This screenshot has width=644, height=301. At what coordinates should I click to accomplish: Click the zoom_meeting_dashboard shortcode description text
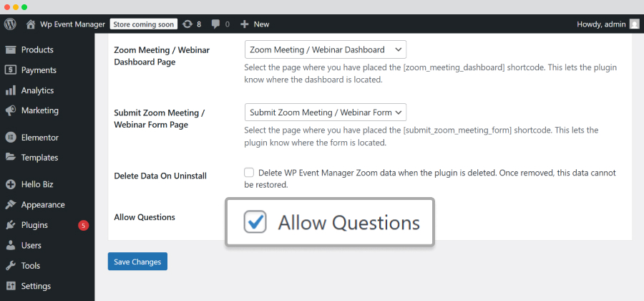(x=431, y=74)
